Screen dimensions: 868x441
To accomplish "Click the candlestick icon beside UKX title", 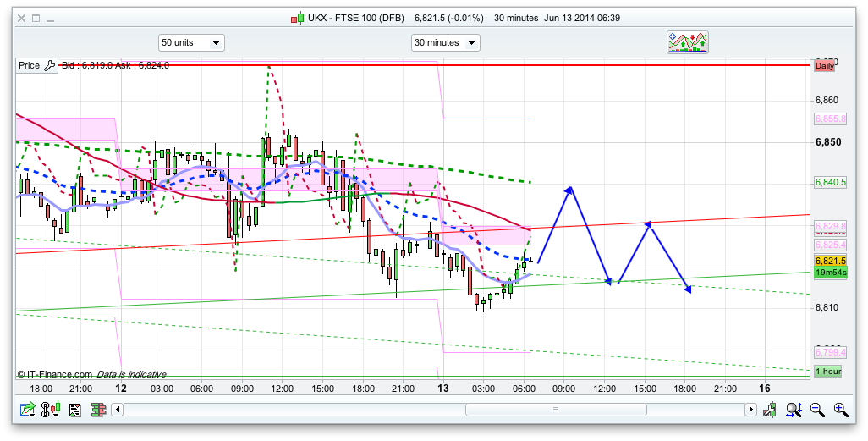I will [x=297, y=19].
